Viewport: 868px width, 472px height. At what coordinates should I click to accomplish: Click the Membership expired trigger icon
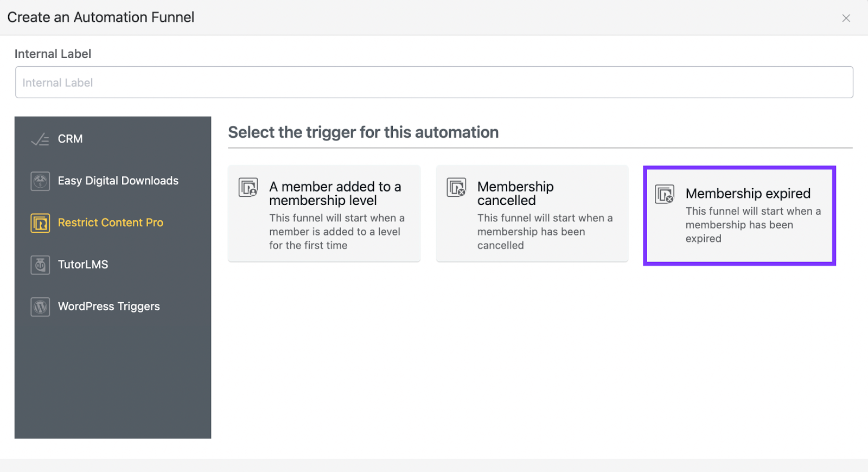[x=665, y=194]
